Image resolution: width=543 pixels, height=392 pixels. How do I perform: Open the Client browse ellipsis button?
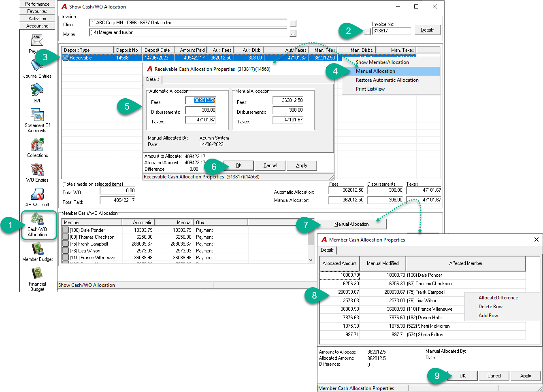pyautogui.click(x=293, y=23)
